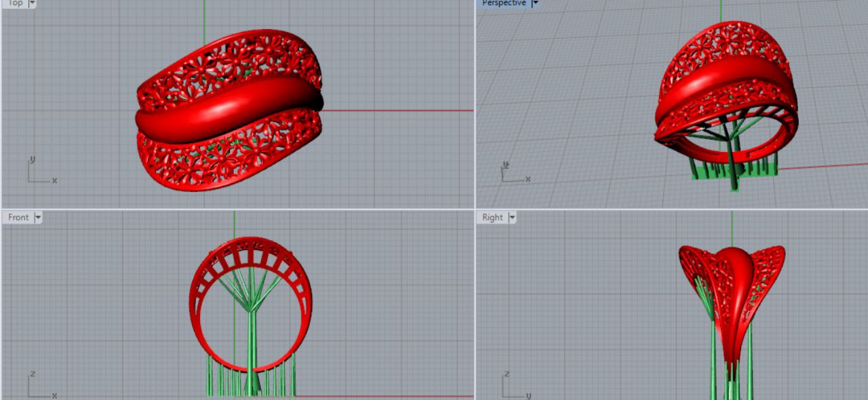Select the Right viewport title label
This screenshot has width=868, height=400.
click(x=492, y=218)
